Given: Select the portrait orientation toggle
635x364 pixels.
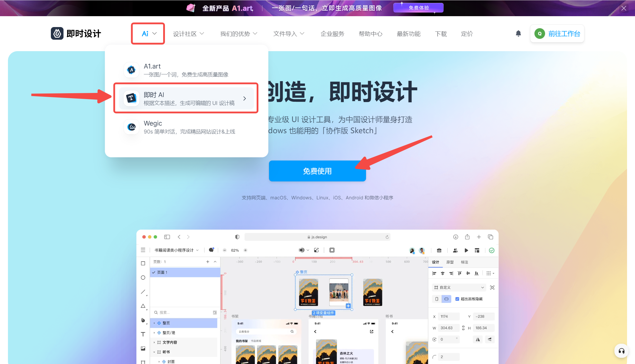Looking at the screenshot, I should [437, 299].
